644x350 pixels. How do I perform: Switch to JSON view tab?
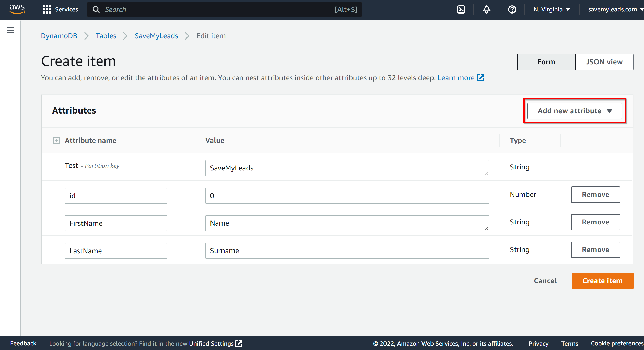604,62
